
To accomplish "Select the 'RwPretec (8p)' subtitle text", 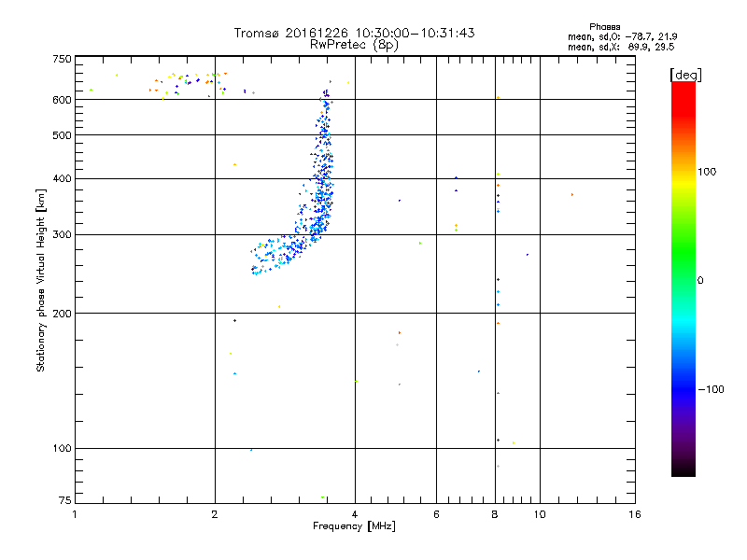I will (354, 45).
